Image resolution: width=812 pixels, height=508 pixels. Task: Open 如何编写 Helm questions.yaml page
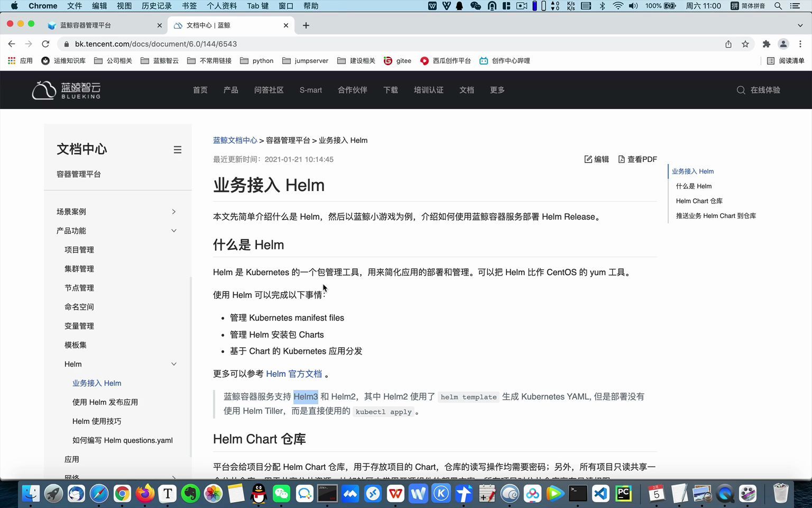(123, 440)
